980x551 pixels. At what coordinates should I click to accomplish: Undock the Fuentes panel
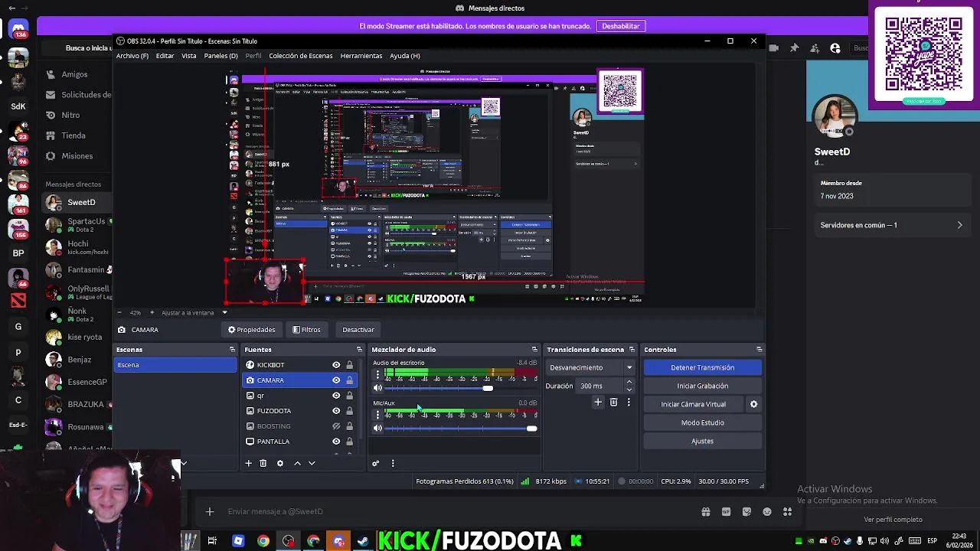pyautogui.click(x=359, y=350)
